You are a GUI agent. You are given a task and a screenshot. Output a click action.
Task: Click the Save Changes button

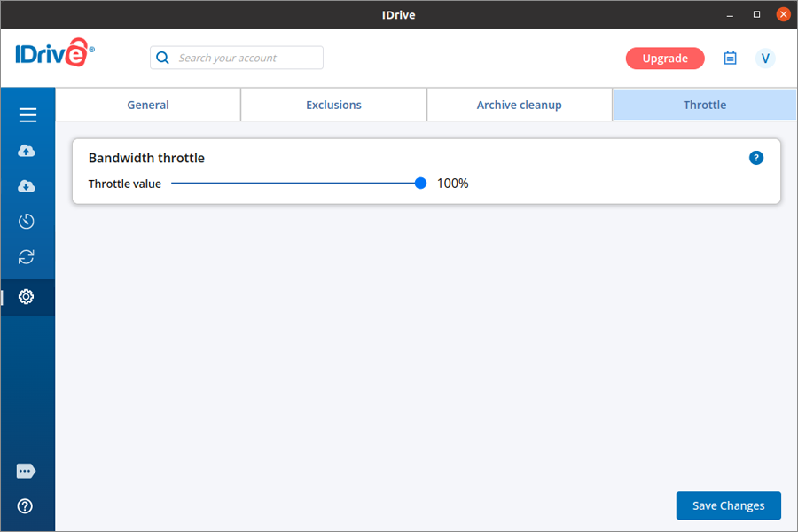(728, 505)
